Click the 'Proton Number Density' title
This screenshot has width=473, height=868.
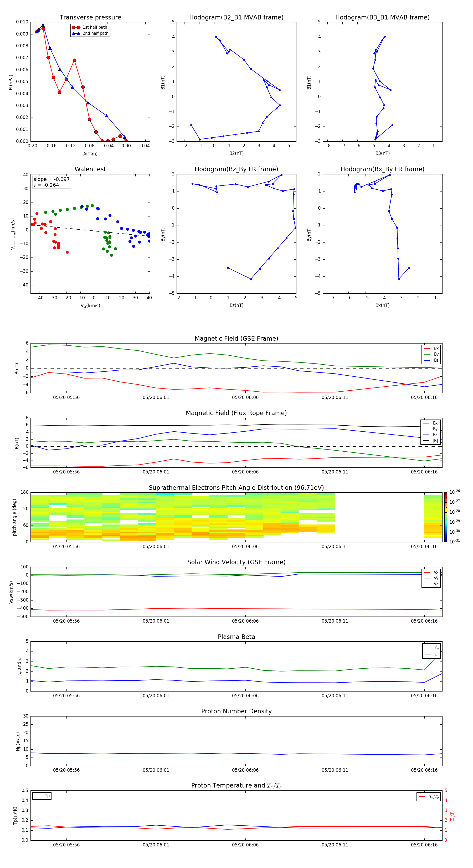236,711
